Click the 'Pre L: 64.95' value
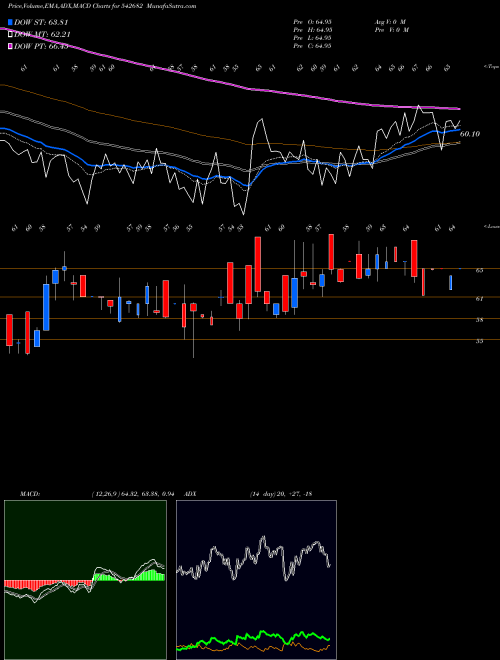Image resolution: width=500 pixels, height=660 pixels. point(313,38)
